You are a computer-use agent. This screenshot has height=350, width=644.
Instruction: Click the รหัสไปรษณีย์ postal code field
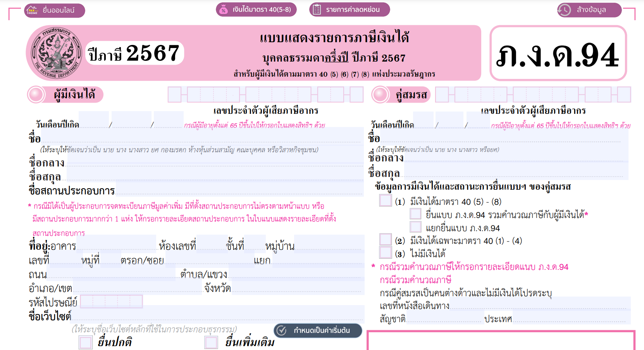coord(111,301)
